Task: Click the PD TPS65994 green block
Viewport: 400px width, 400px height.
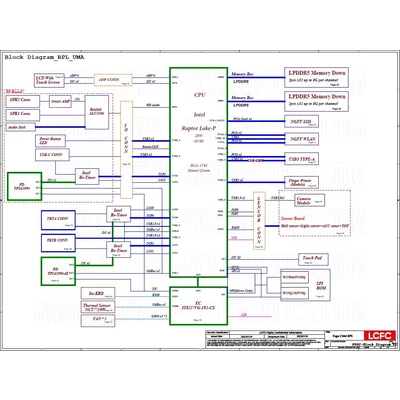Action: coord(24,186)
